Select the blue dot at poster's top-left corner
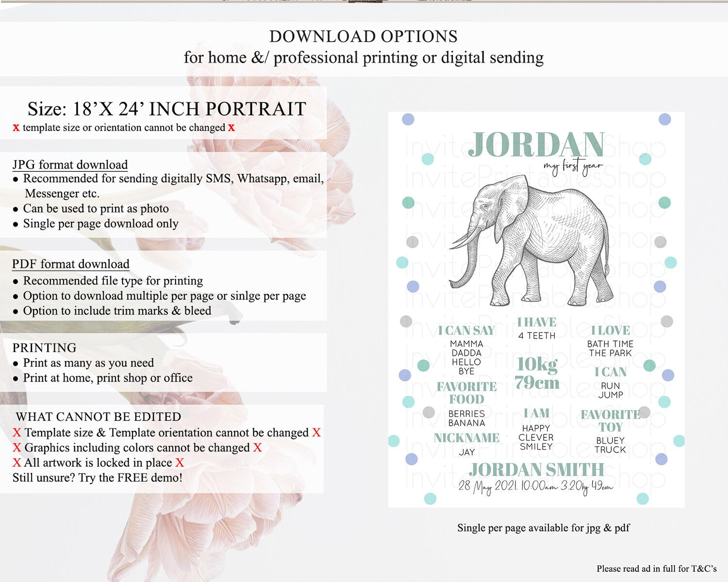 click(408, 119)
